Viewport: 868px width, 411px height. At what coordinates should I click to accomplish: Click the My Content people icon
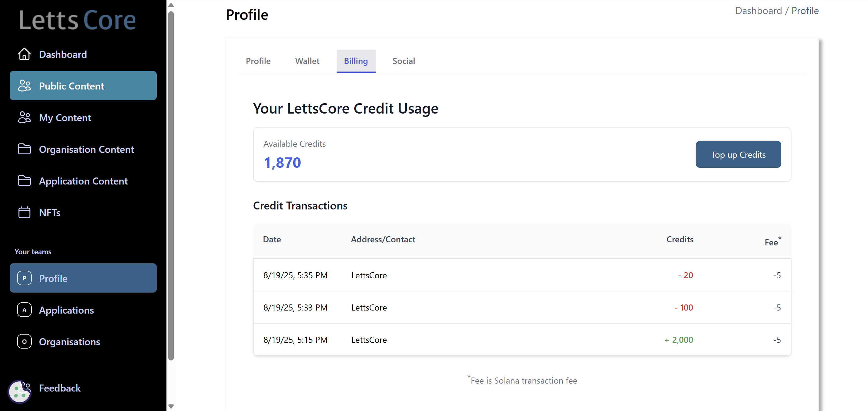tap(24, 118)
